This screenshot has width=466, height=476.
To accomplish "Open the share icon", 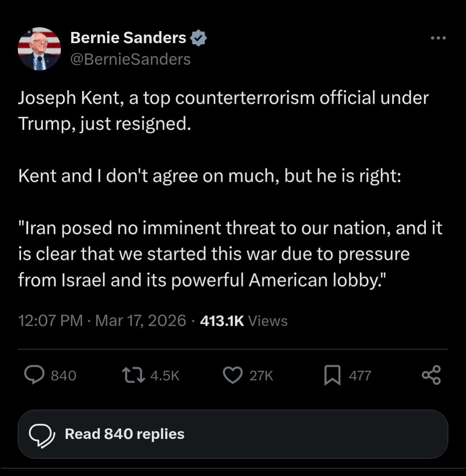I will pyautogui.click(x=431, y=375).
